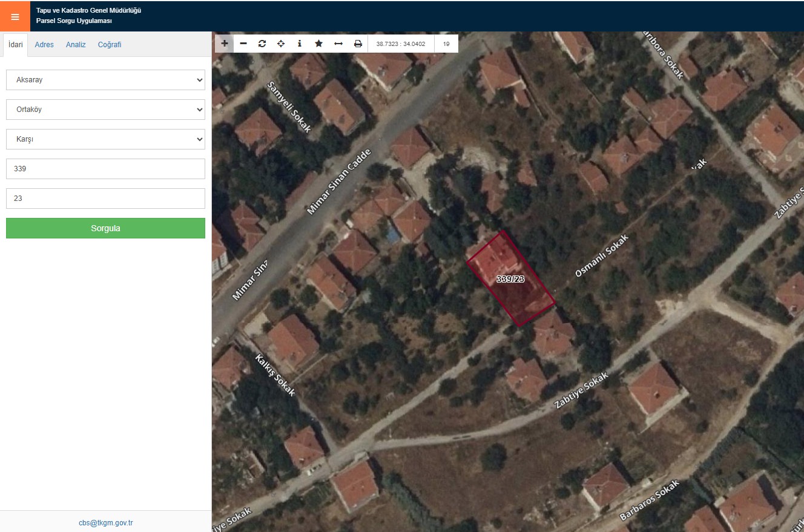Select the Coğrafi tab
This screenshot has width=804, height=532.
coord(110,45)
